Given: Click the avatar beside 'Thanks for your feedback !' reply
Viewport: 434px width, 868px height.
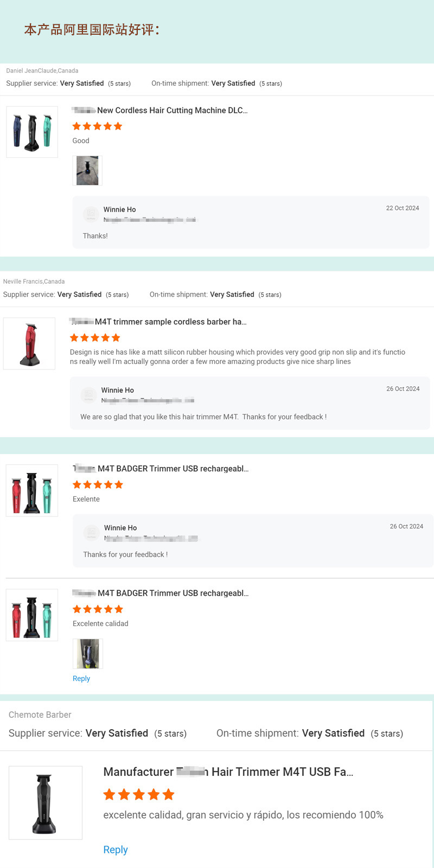Looking at the screenshot, I should click(91, 532).
